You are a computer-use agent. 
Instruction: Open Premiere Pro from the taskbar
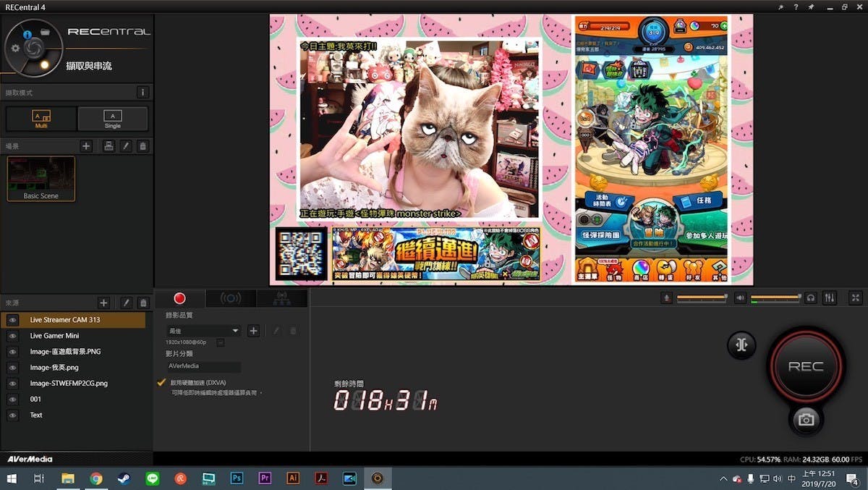point(265,478)
